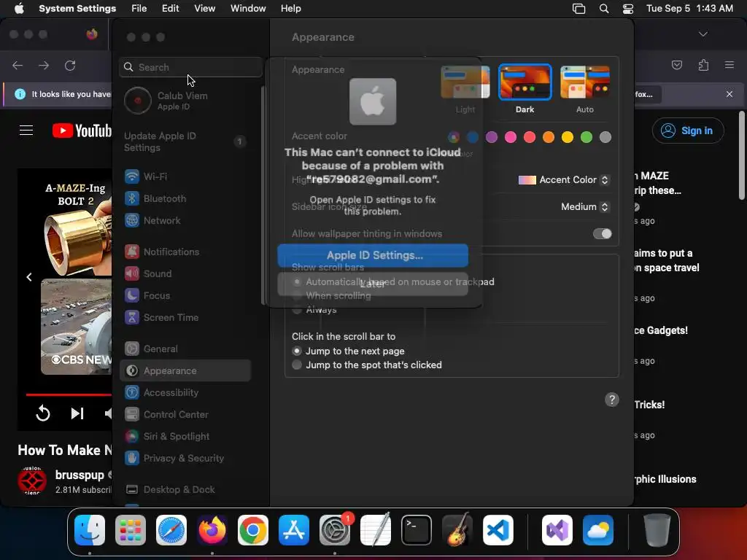Launch Safari from the Dock
The width and height of the screenshot is (747, 560).
(x=171, y=530)
